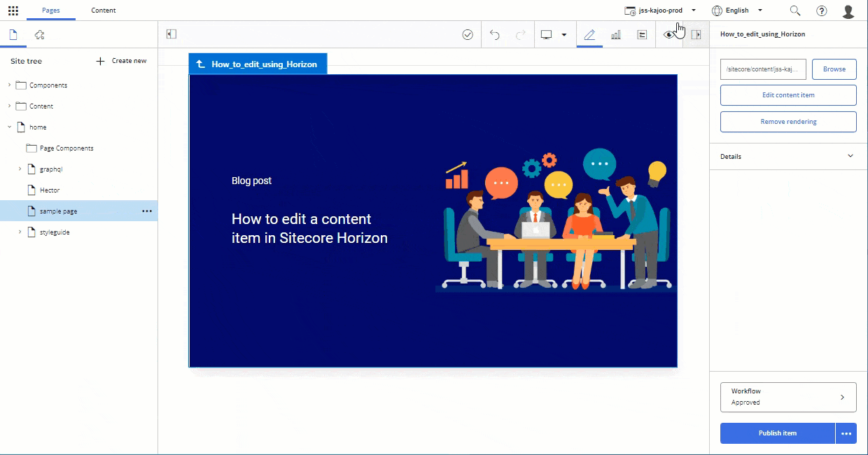
Task: Click Edit content item button
Action: pos(788,95)
